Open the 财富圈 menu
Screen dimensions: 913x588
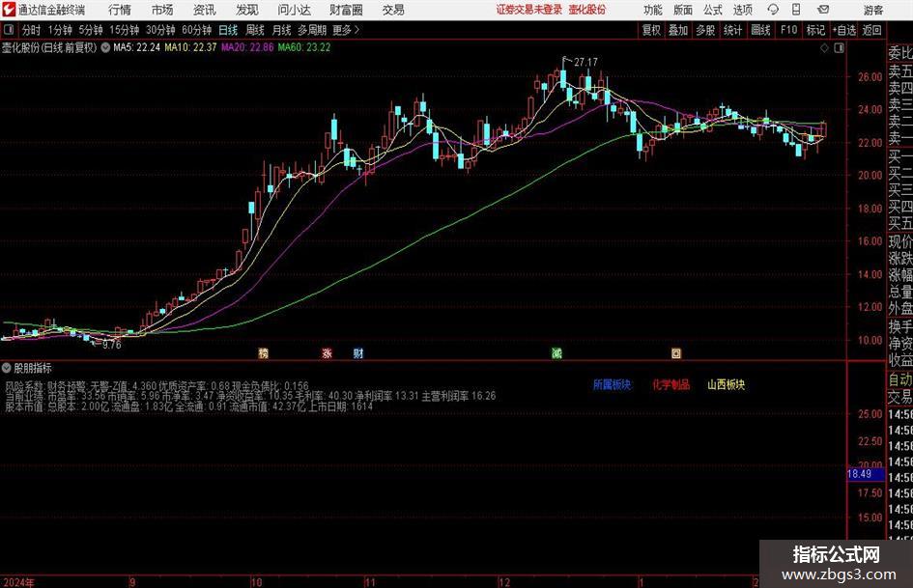click(x=346, y=10)
